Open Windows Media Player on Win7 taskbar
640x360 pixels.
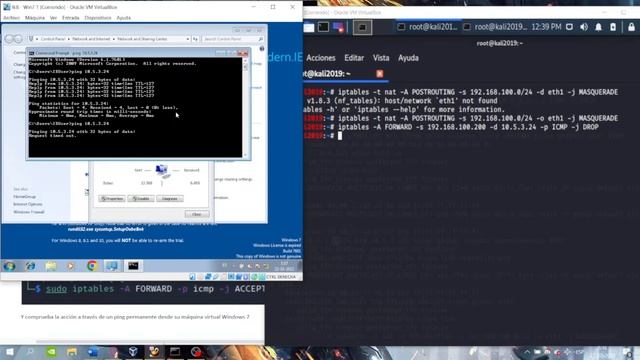(71, 266)
